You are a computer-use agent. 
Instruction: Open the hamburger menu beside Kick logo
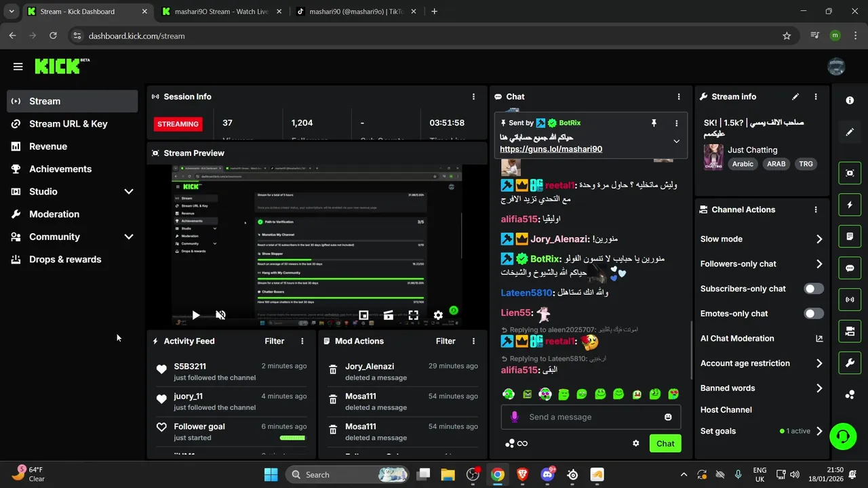point(18,66)
